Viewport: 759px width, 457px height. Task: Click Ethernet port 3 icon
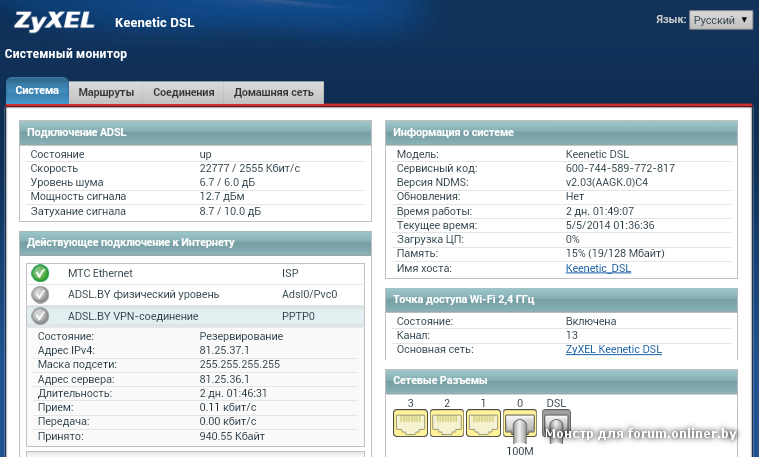pos(410,423)
